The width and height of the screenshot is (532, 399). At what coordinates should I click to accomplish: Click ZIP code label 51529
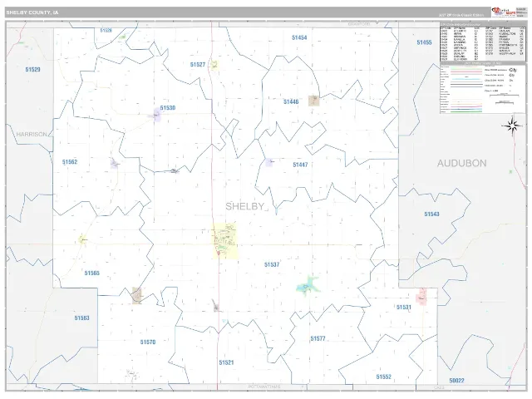click(33, 70)
